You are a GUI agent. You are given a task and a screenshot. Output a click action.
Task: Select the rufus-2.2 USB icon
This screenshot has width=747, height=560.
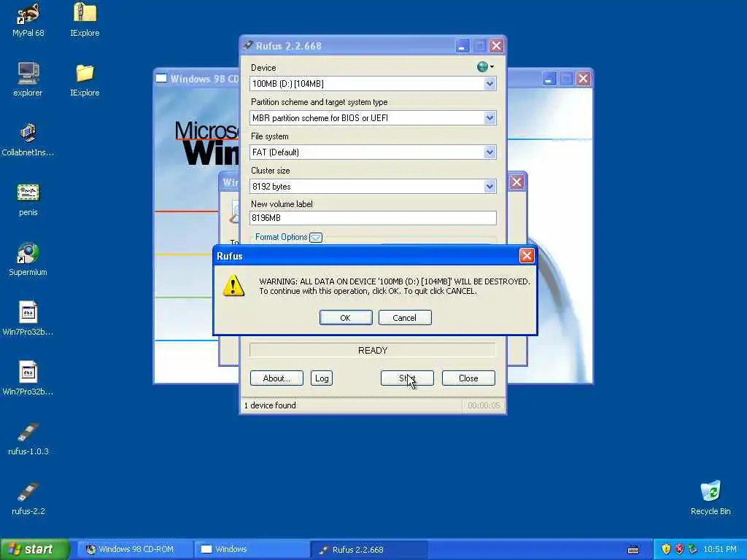pos(28,492)
